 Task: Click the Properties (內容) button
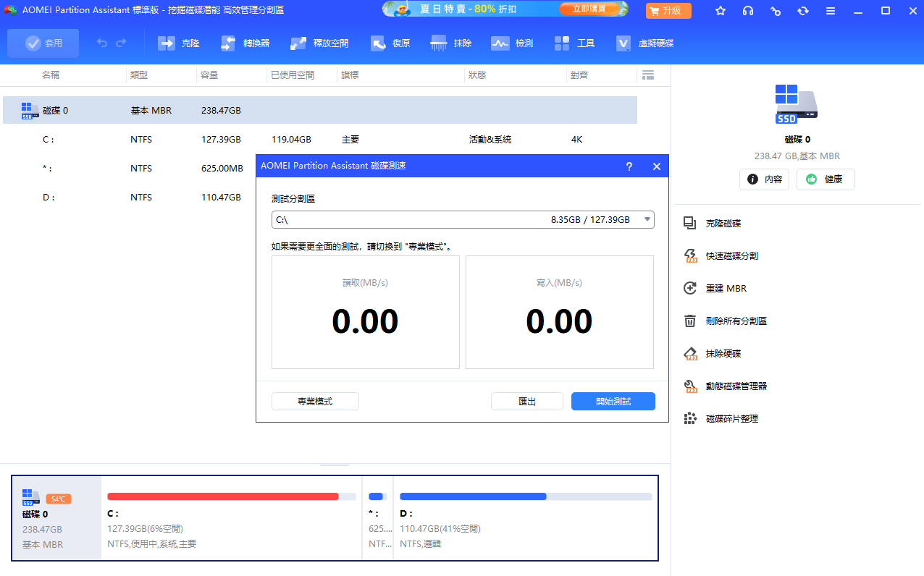[764, 179]
